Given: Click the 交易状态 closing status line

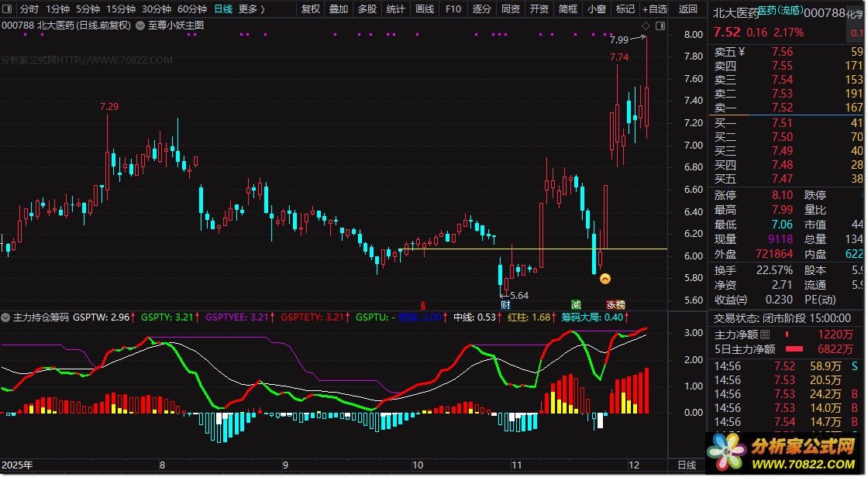Looking at the screenshot, I should pyautogui.click(x=782, y=319).
